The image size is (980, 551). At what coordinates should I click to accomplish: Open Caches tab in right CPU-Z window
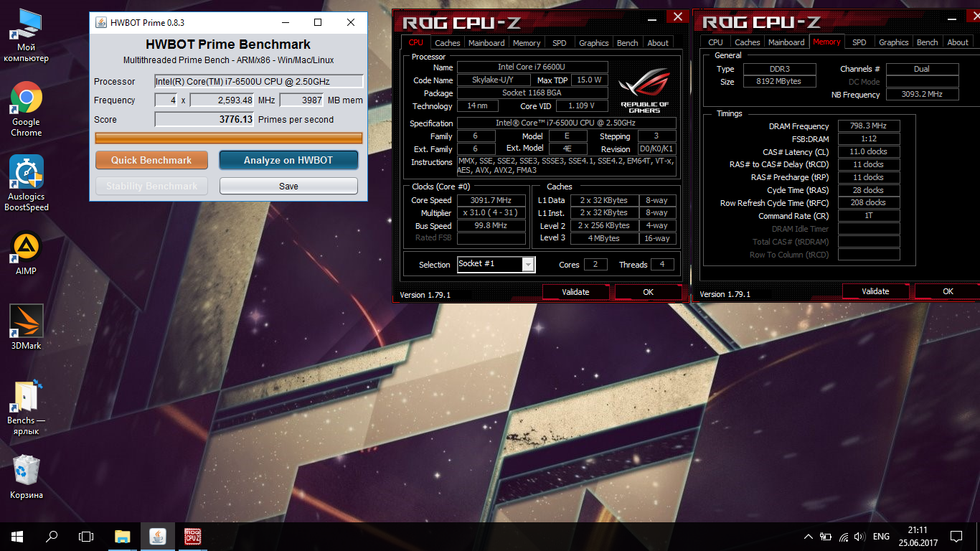tap(748, 42)
